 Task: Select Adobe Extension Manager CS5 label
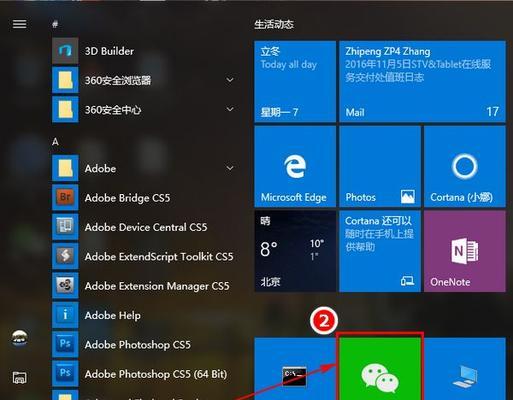pyautogui.click(x=157, y=286)
